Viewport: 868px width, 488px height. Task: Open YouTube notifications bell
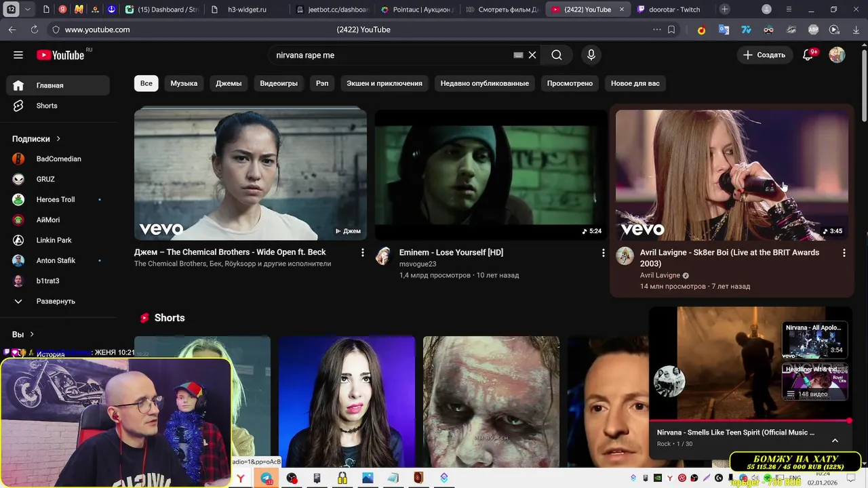(808, 55)
